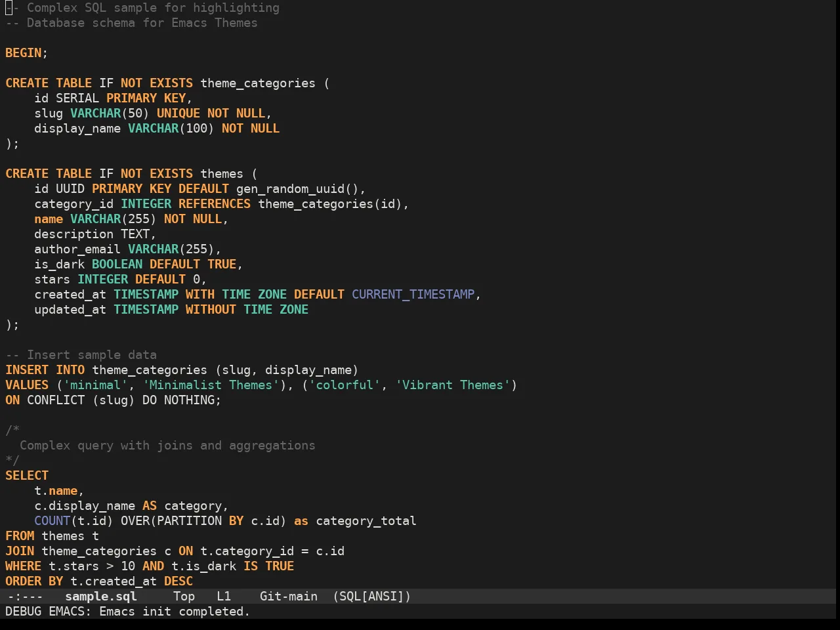
Task: Click WHERE keyword in t.stars condition
Action: 23,566
